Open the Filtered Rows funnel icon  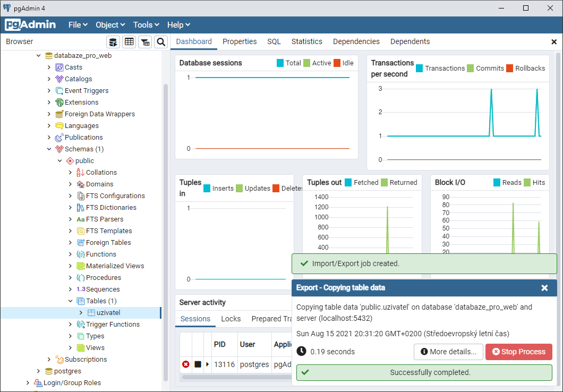click(x=145, y=41)
